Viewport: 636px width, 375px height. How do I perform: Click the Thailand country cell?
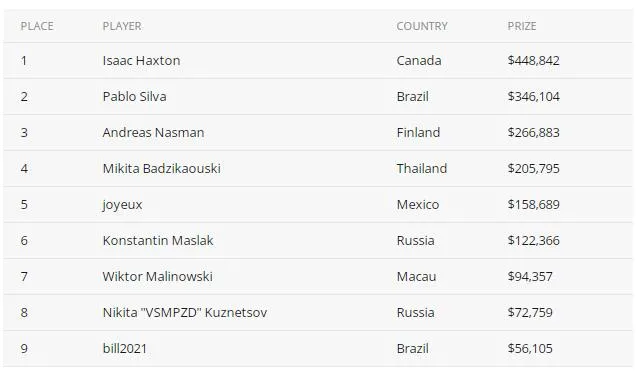point(422,168)
